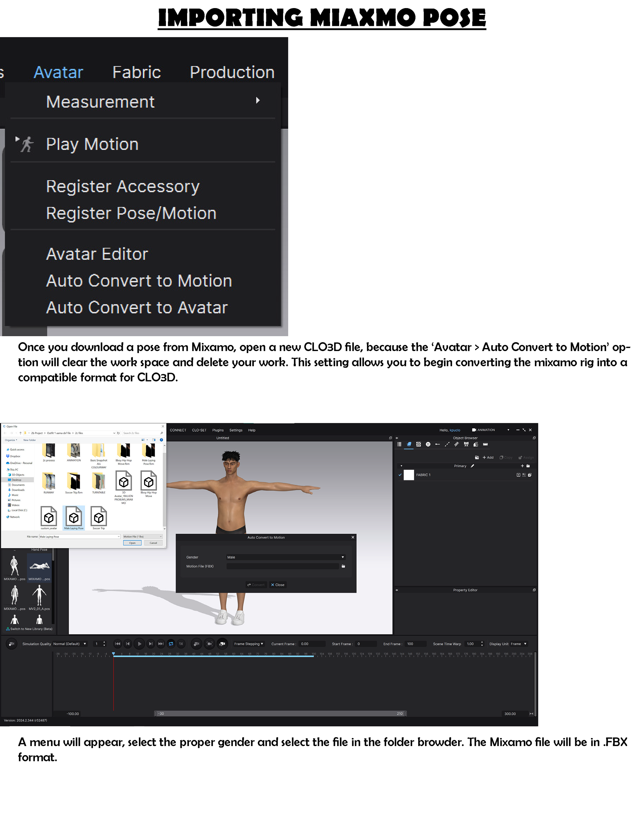The width and height of the screenshot is (644, 834).
Task: Open the Frame Stepping dropdown
Action: [249, 644]
